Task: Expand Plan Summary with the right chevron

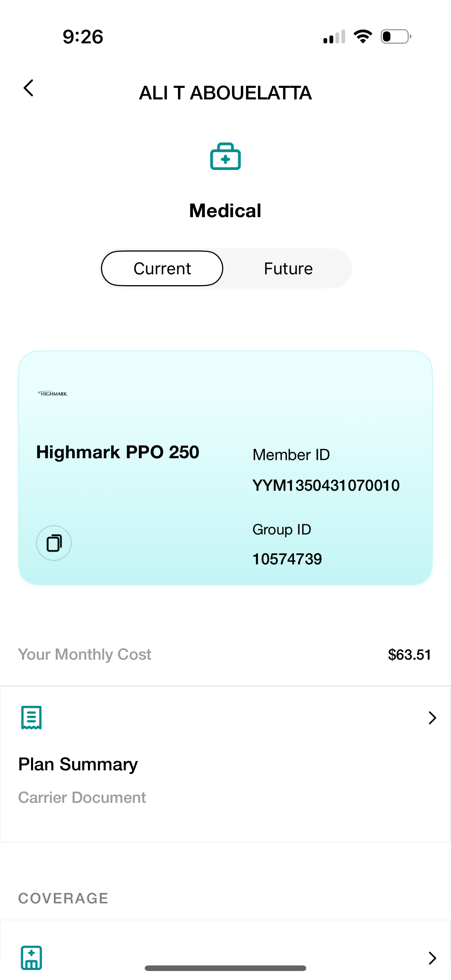Action: pos(432,718)
